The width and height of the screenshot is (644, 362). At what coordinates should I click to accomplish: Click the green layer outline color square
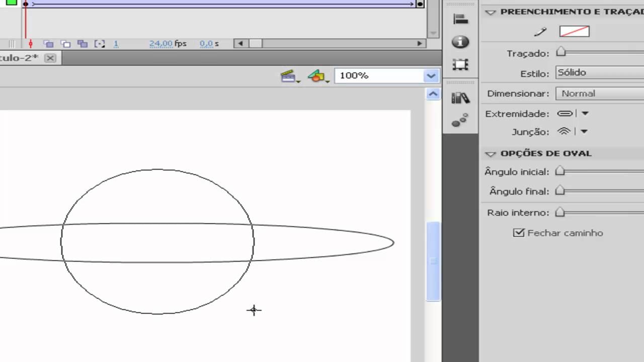tap(12, 2)
